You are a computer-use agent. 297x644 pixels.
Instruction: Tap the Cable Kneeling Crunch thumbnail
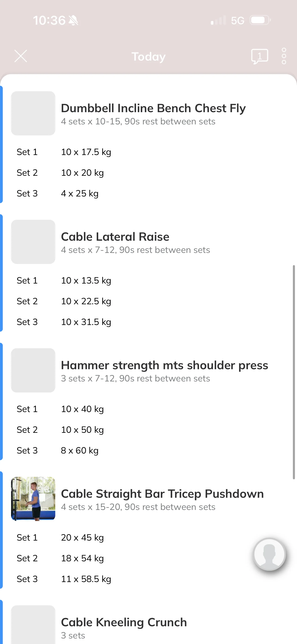click(33, 624)
